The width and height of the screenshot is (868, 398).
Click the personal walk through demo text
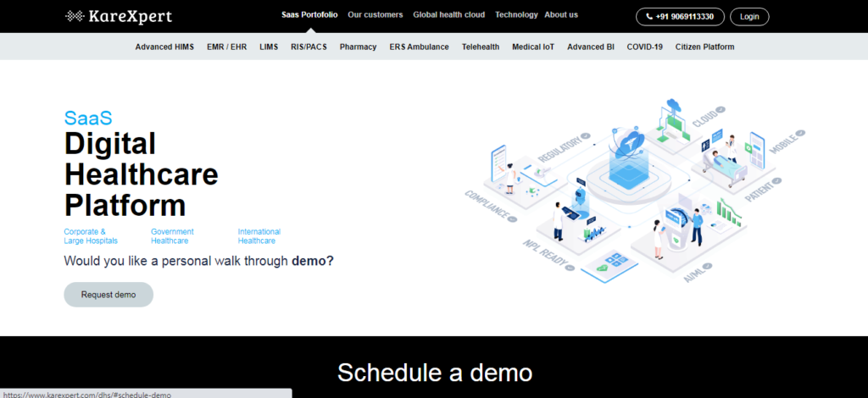click(198, 260)
